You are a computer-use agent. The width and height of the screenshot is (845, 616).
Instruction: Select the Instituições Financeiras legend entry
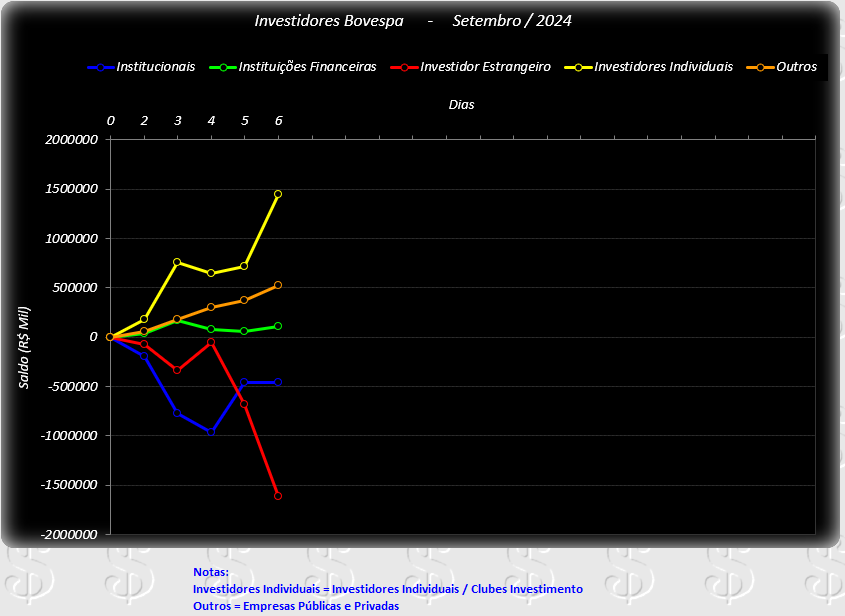pos(293,67)
